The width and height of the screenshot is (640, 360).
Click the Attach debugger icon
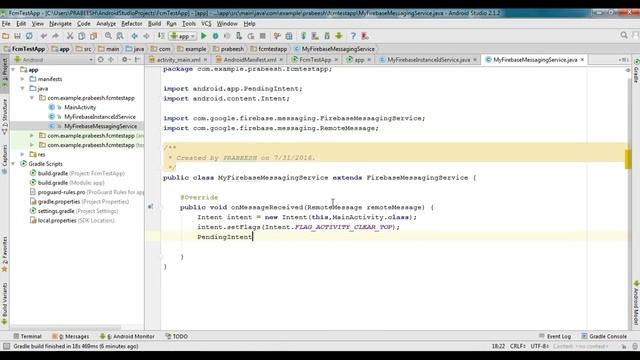239,36
